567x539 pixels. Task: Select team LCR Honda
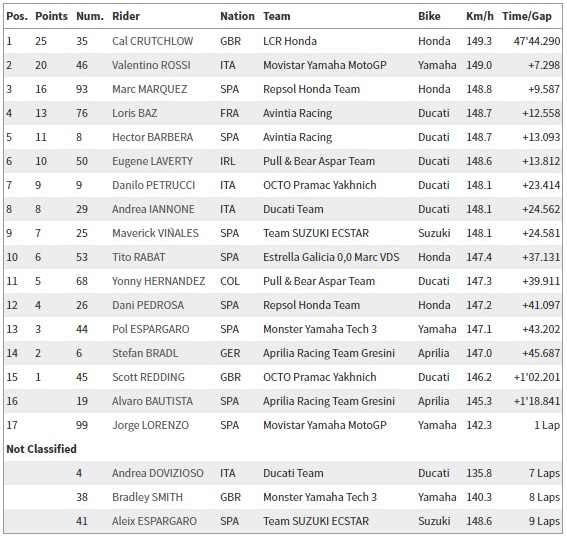(290, 41)
